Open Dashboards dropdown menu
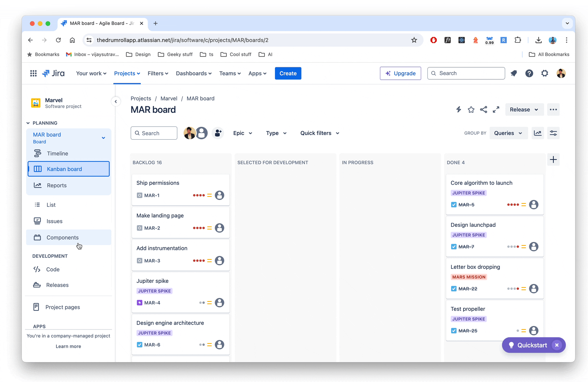Screen dimensions: 588x382 point(194,73)
